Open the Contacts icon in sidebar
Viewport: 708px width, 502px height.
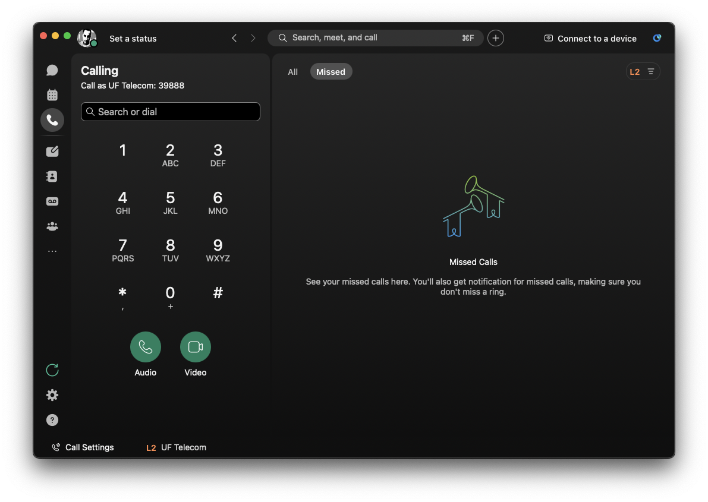tap(52, 176)
